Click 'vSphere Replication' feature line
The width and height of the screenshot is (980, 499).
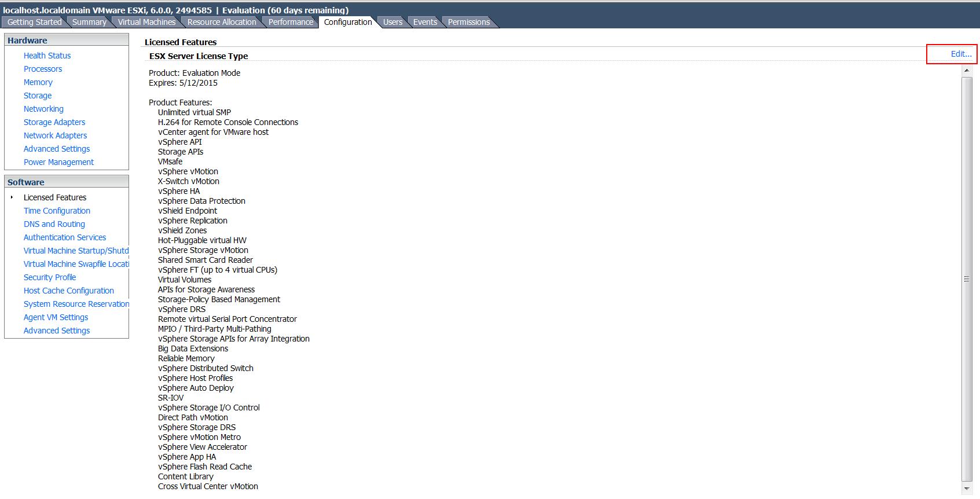193,221
